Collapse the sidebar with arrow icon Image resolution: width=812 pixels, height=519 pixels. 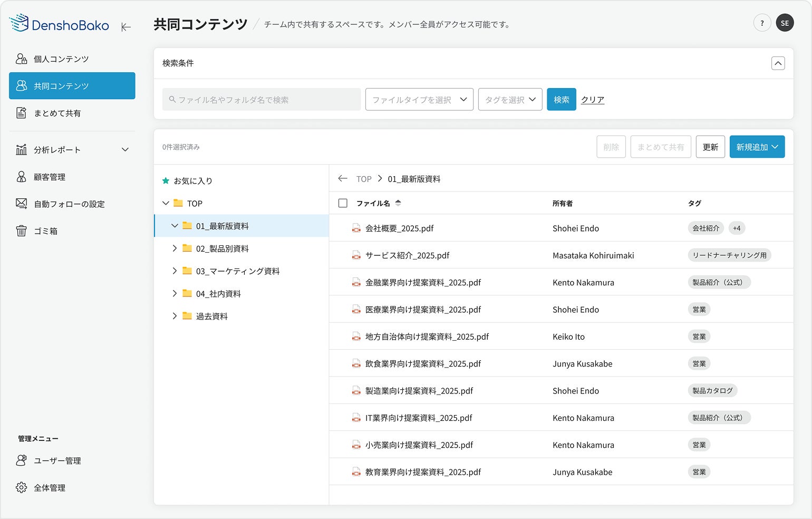click(126, 27)
